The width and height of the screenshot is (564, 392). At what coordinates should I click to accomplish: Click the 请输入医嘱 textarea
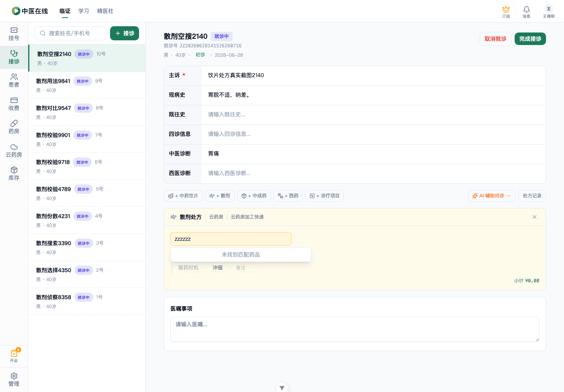click(355, 329)
